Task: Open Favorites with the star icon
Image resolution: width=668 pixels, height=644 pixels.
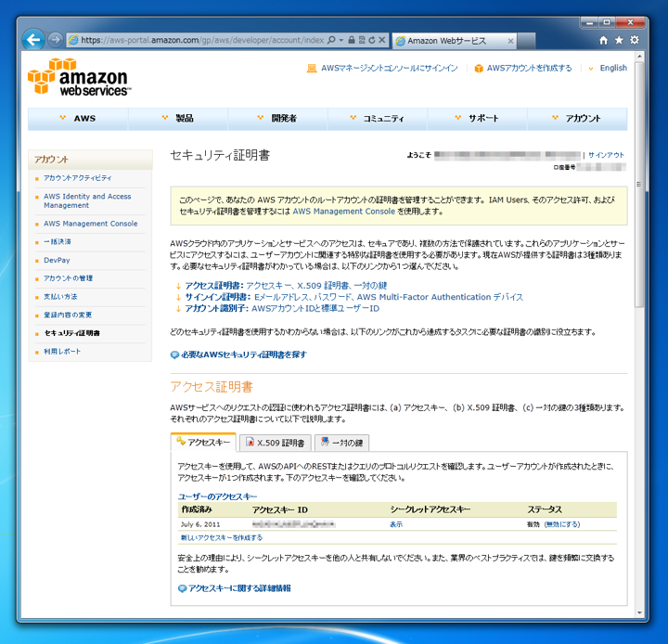Action: click(619, 40)
